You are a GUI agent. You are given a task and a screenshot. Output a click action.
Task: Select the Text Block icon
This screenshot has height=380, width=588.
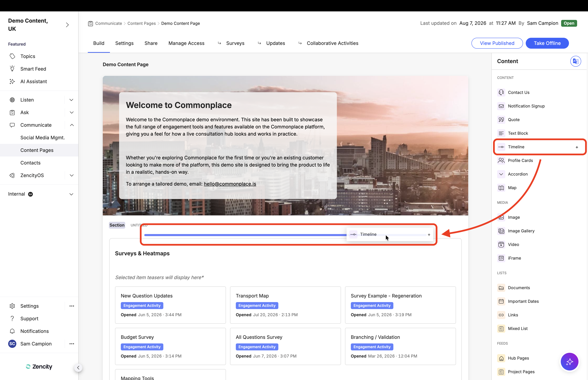coord(501,133)
